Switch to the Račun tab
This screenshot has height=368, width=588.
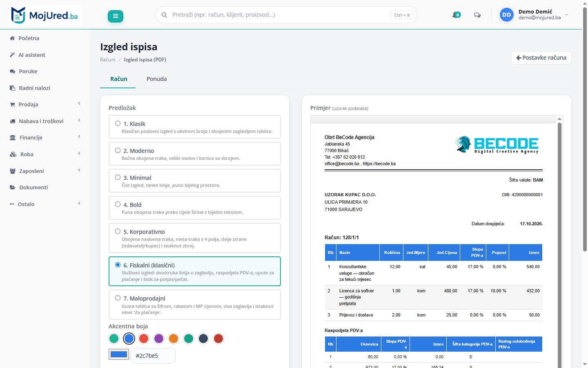pos(118,79)
